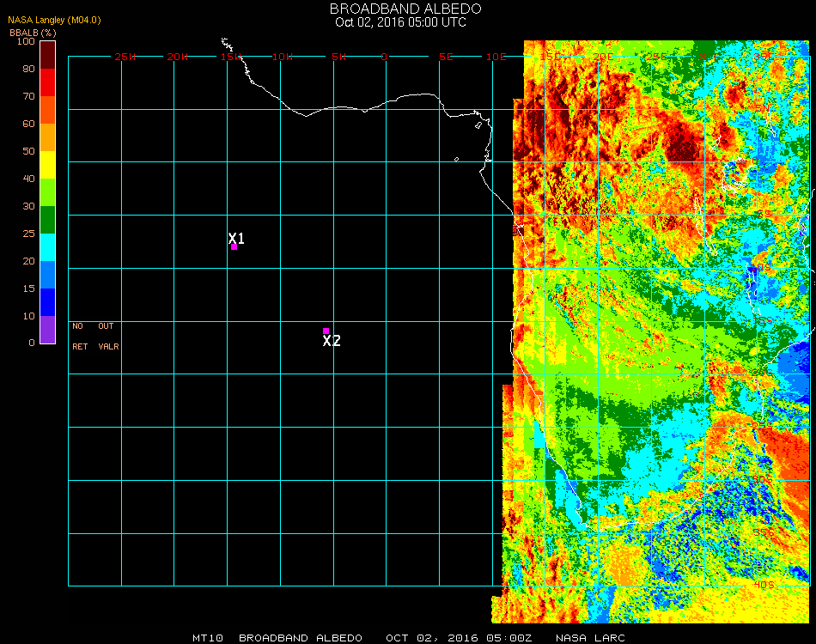Click the 20W longitude label
The width and height of the screenshot is (816, 644).
point(178,57)
